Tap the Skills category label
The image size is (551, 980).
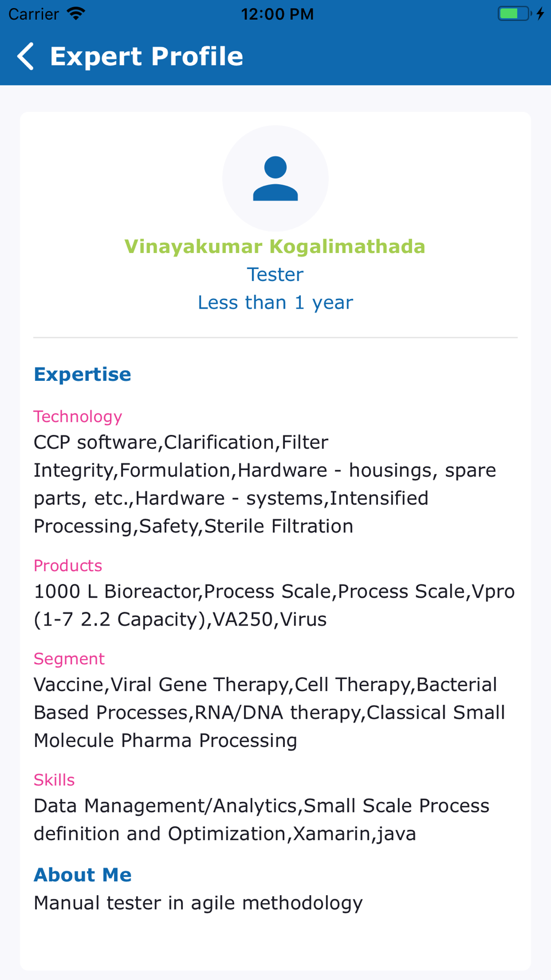pyautogui.click(x=54, y=780)
